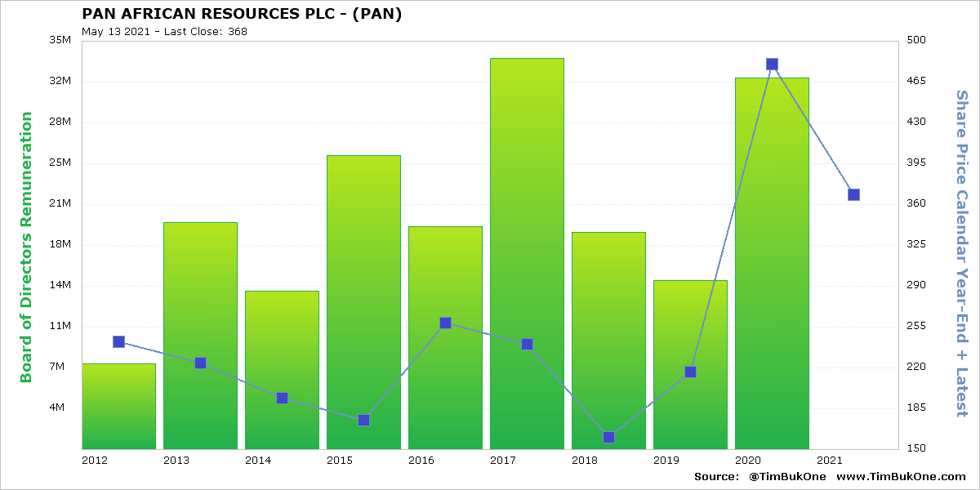Click the 2021 latest share price marker

[x=853, y=194]
